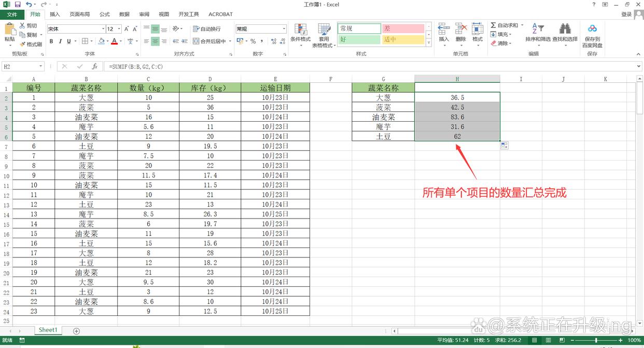Save to Baidu Netdisk 保存到百度网盘
The image size is (644, 348).
(x=592, y=36)
